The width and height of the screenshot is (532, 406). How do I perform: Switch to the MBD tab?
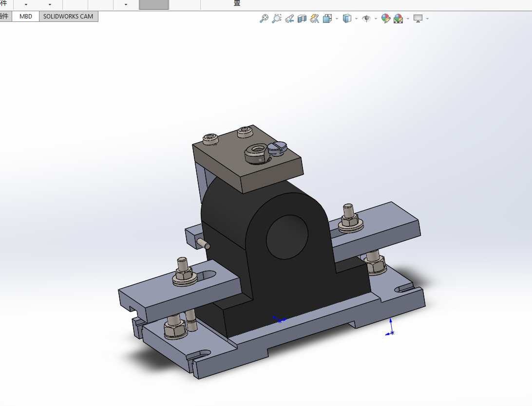click(26, 16)
